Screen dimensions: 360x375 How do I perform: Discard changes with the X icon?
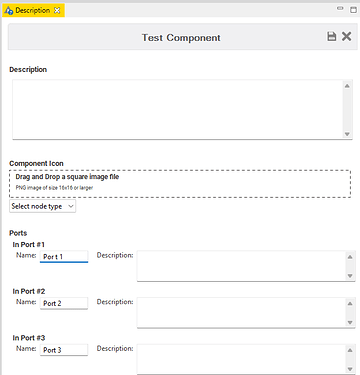347,36
